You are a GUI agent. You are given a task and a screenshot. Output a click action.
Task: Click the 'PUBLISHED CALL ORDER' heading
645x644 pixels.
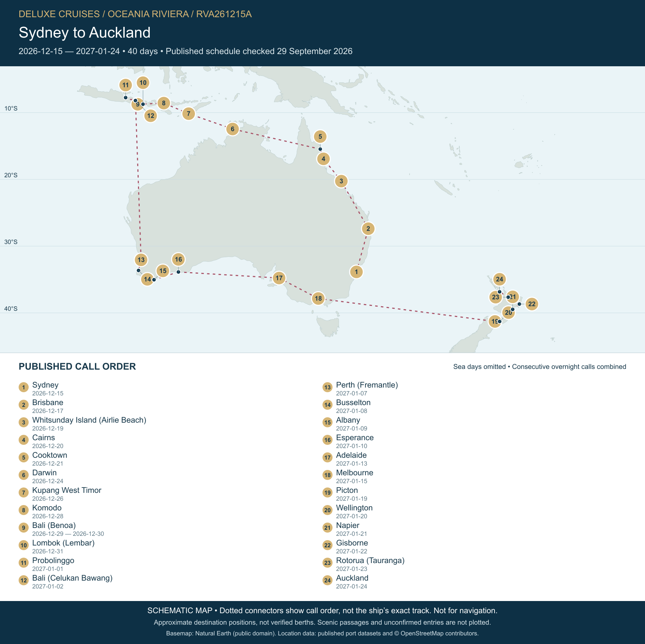click(77, 366)
